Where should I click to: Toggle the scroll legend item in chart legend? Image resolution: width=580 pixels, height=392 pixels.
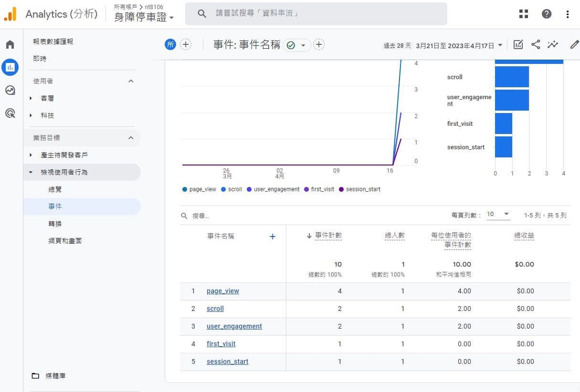[x=231, y=189]
